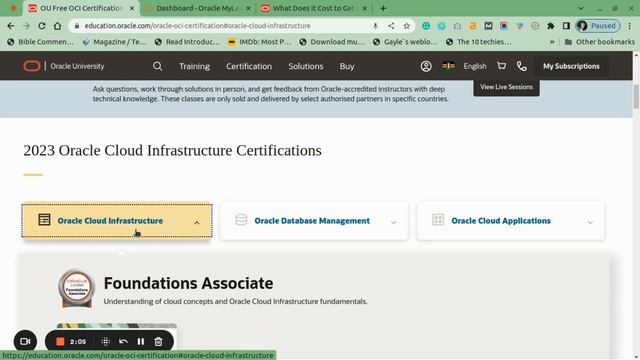Screen dimensions: 640x360
Task: Open the Chrome three-dot menu
Action: tap(630, 26)
